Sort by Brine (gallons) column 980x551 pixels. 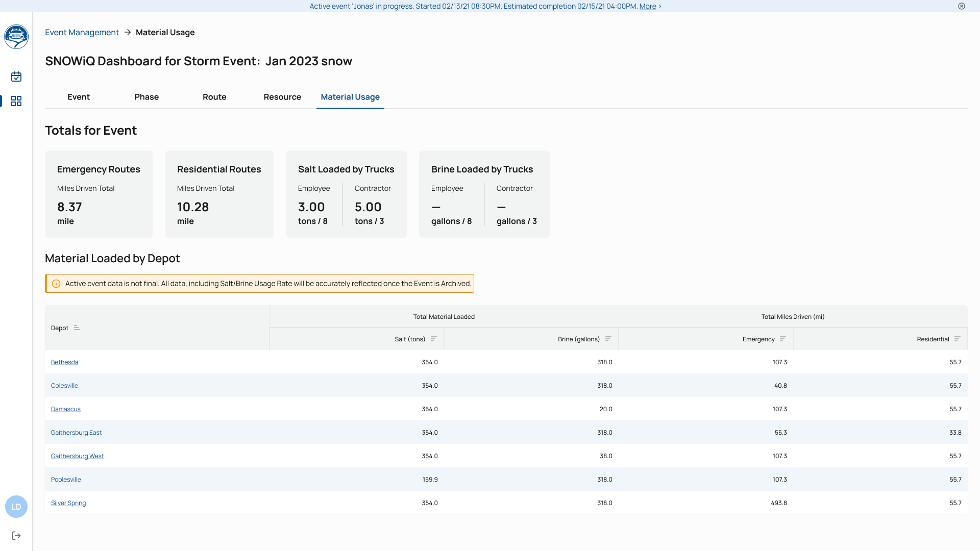click(x=608, y=339)
